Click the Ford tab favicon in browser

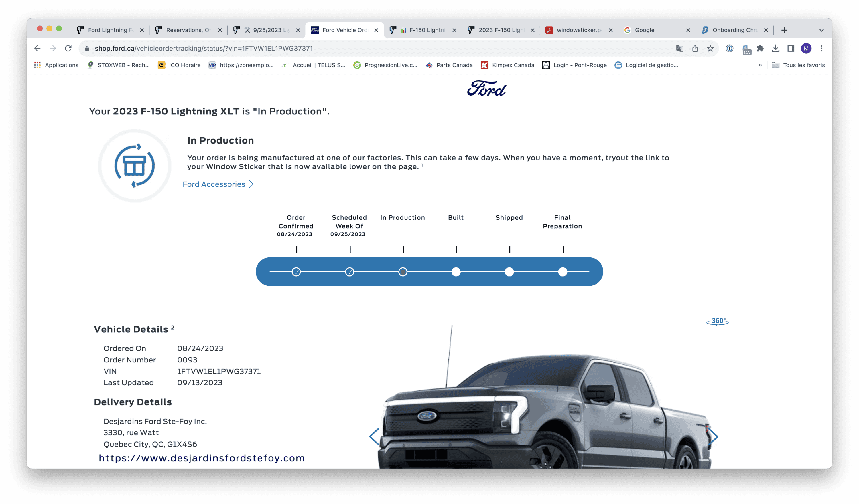point(313,30)
